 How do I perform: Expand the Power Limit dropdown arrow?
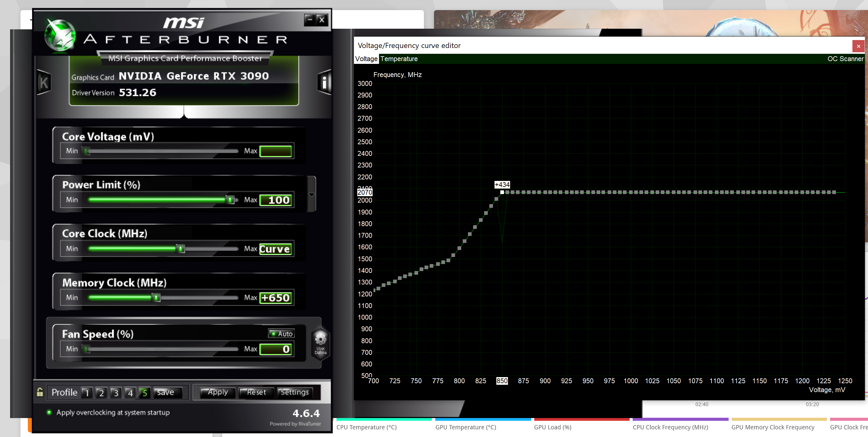(311, 194)
